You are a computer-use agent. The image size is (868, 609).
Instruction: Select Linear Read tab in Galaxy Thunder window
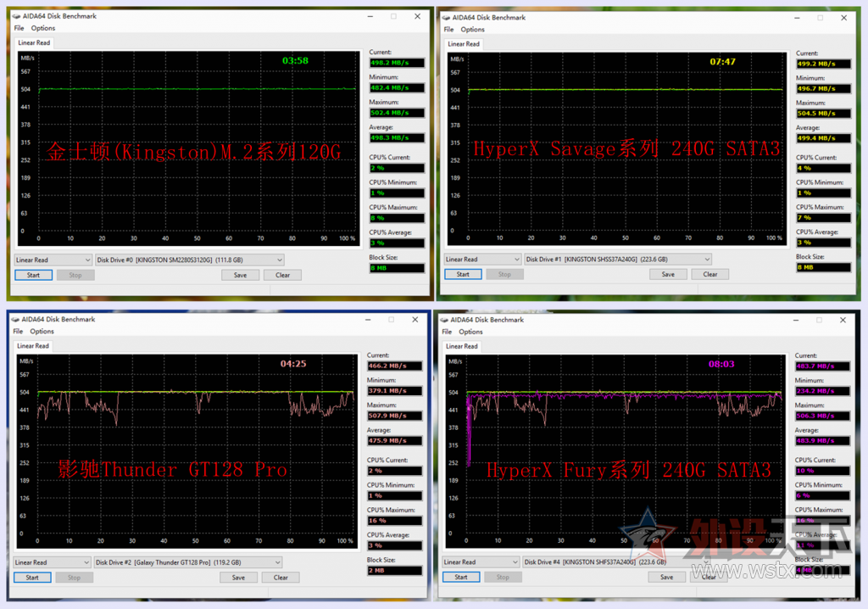click(33, 346)
